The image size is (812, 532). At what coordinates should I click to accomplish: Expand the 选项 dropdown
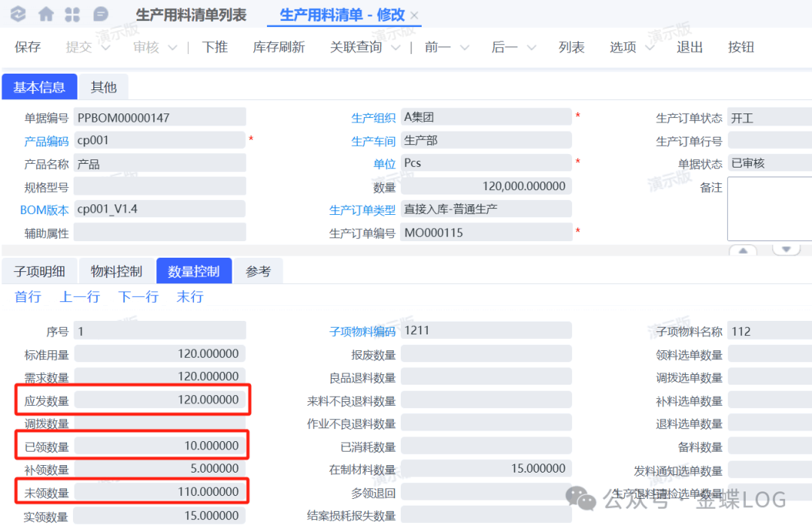[649, 48]
